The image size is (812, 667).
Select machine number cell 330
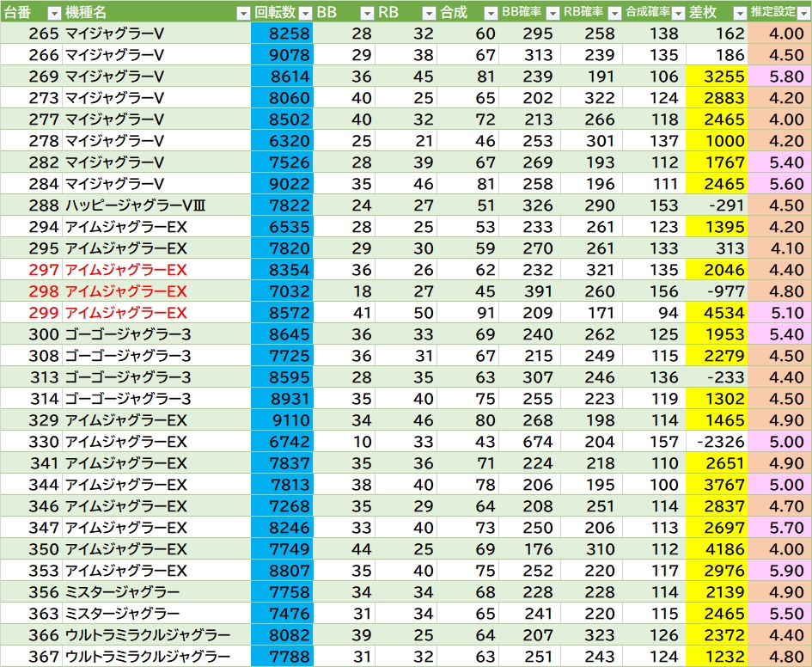(32, 442)
